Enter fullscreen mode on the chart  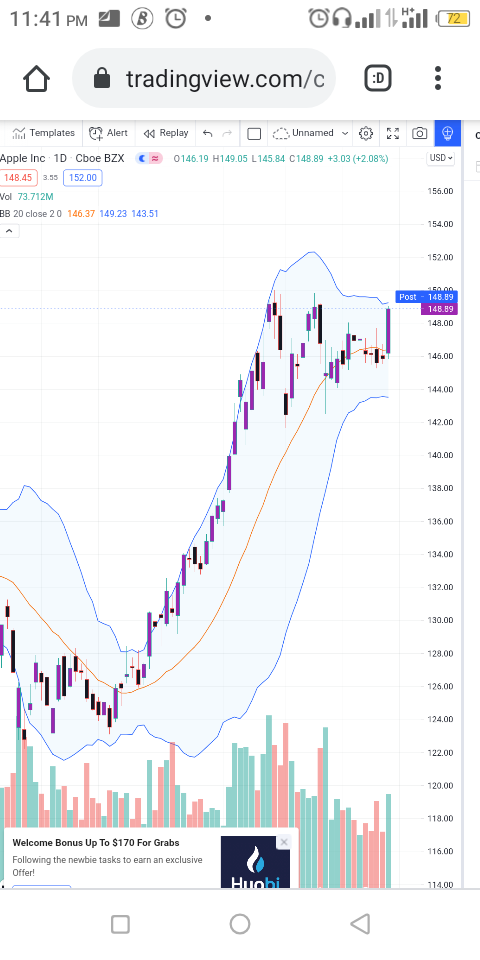pos(393,133)
